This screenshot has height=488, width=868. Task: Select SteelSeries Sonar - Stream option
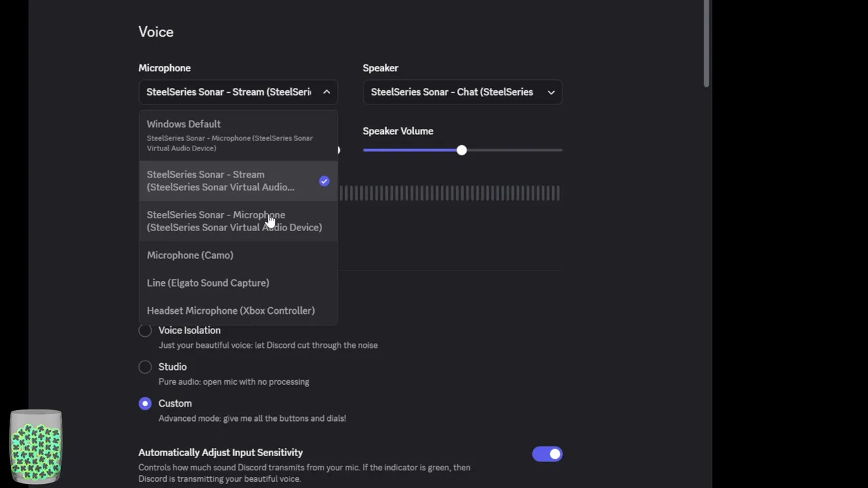(220, 181)
